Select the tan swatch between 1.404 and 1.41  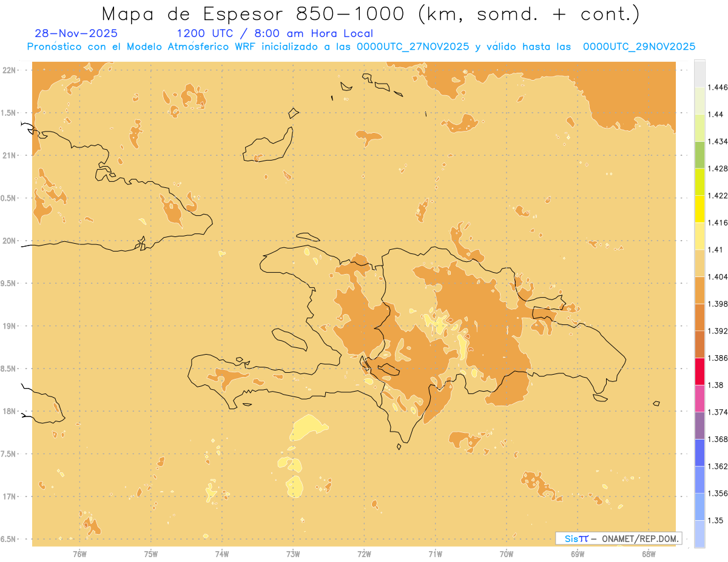[x=699, y=263]
